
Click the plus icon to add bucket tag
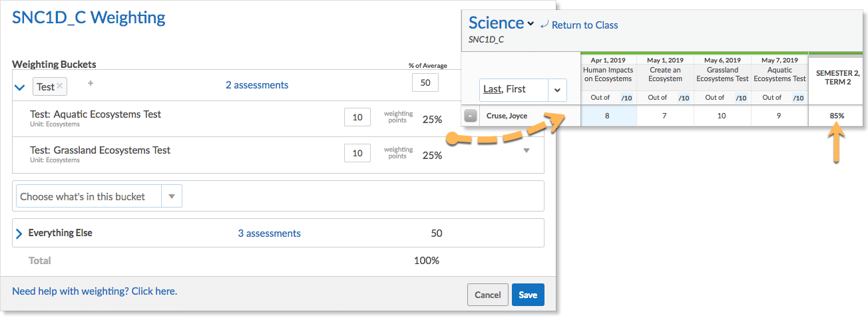click(x=91, y=84)
